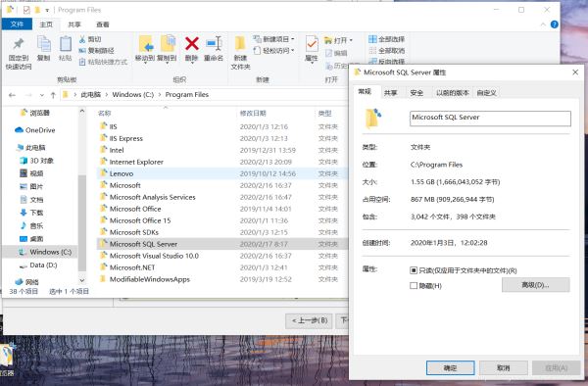Toggle the Hidden attribute checkbox
The image size is (588, 386).
(414, 285)
